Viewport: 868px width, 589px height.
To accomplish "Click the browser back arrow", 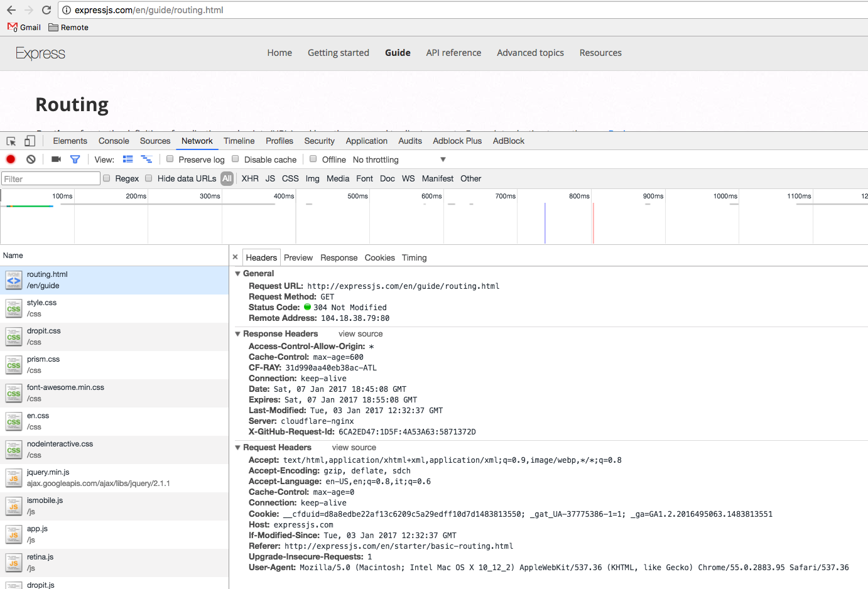I will 11,10.
